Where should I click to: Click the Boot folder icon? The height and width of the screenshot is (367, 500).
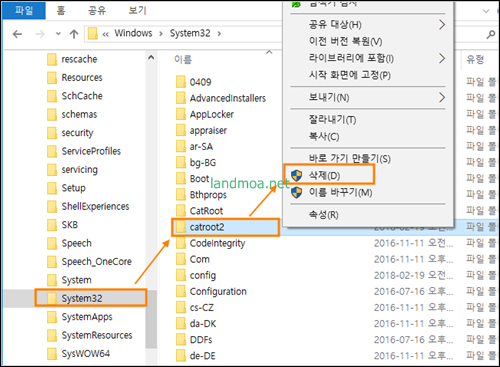point(181,178)
